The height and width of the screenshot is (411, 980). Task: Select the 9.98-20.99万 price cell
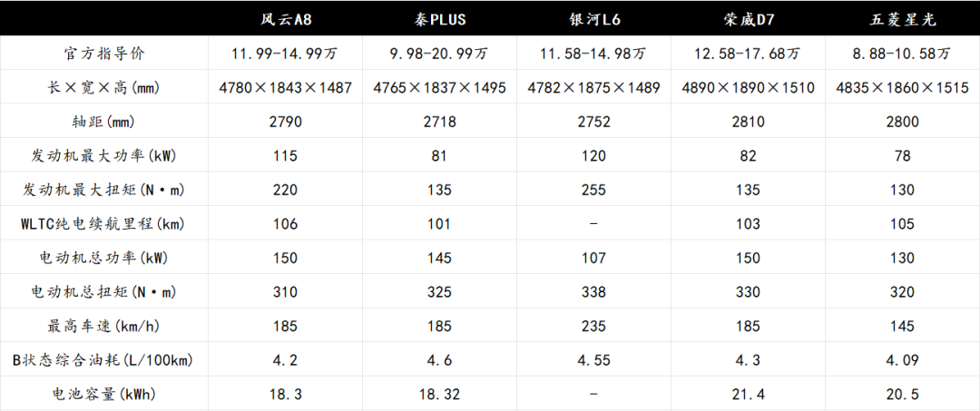click(439, 54)
